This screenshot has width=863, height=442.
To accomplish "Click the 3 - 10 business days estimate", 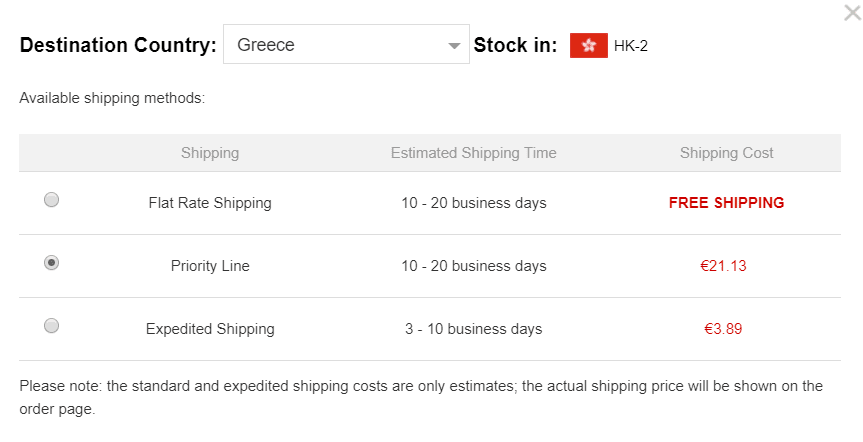I will click(473, 329).
